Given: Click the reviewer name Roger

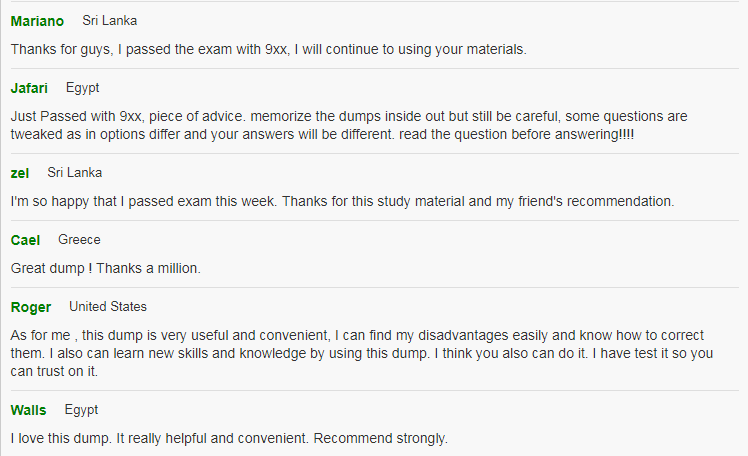Looking at the screenshot, I should (31, 307).
